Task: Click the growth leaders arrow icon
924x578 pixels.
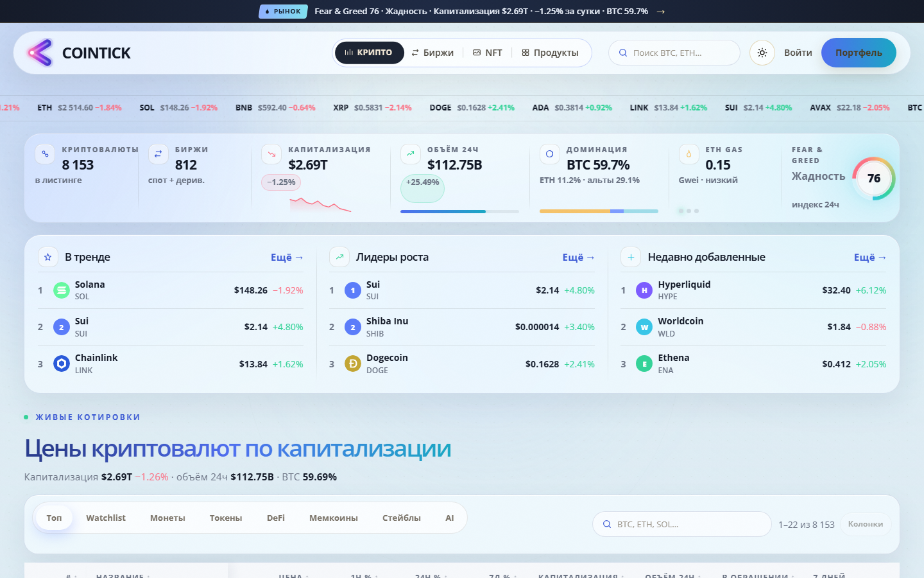Action: 339,257
